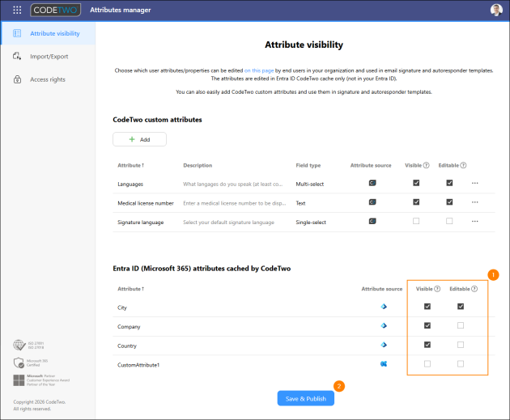Viewport: 510px width, 420px height.
Task: Check Editable for Country
Action: [x=461, y=345]
